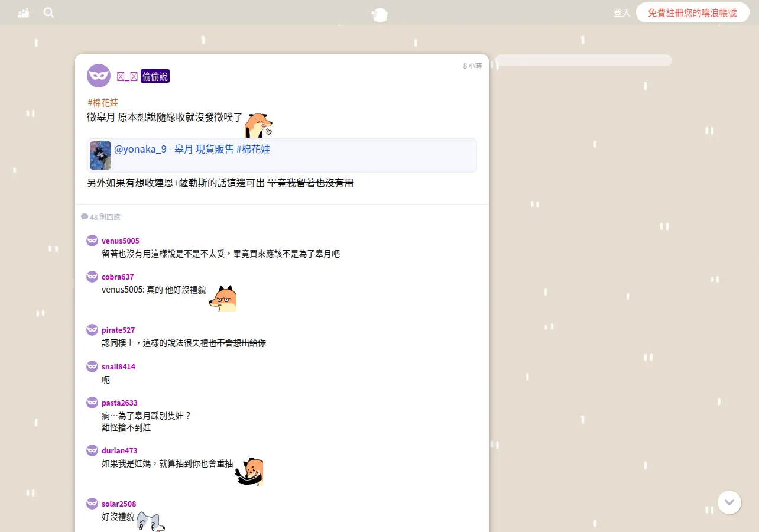The width and height of the screenshot is (759, 532).
Task: Open the snail8414 username
Action: 118,366
